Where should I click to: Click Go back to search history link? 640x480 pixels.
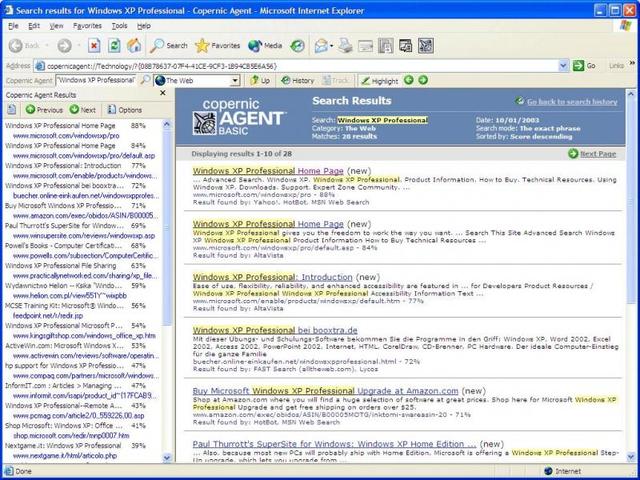click(x=572, y=102)
